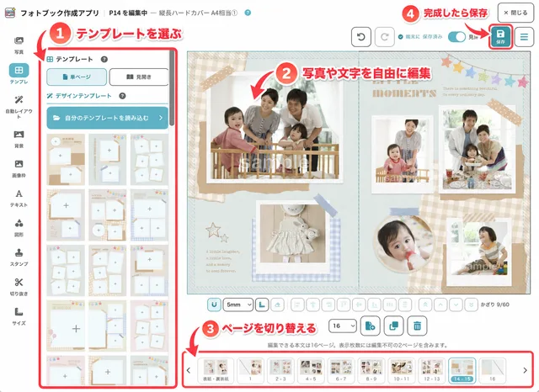
Task: Click the eraser icon in bottom toolbar
Action: tap(278, 305)
